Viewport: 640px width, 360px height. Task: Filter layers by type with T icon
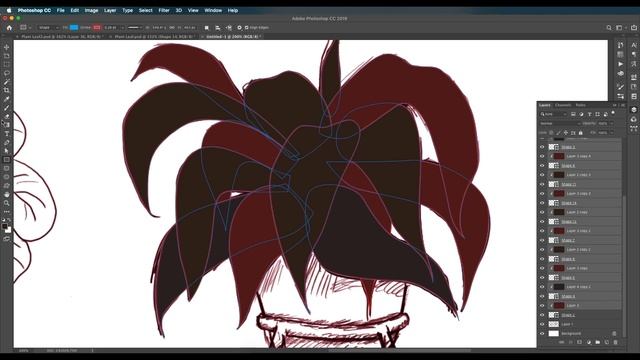[x=589, y=114]
